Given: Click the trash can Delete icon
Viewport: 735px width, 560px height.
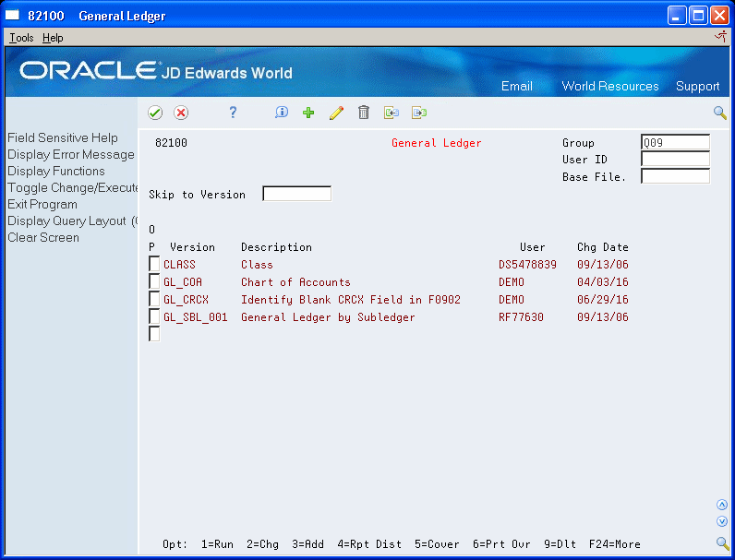Looking at the screenshot, I should (x=364, y=113).
